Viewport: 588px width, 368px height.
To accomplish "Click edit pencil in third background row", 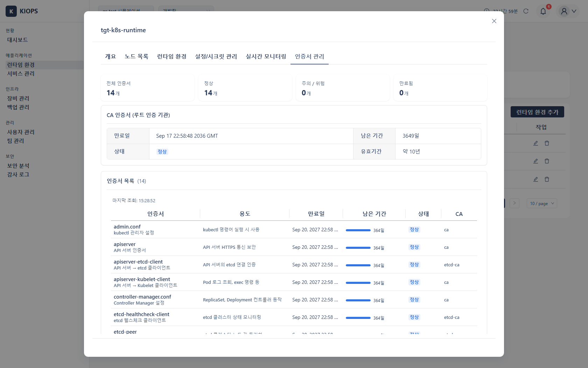I will tap(535, 179).
